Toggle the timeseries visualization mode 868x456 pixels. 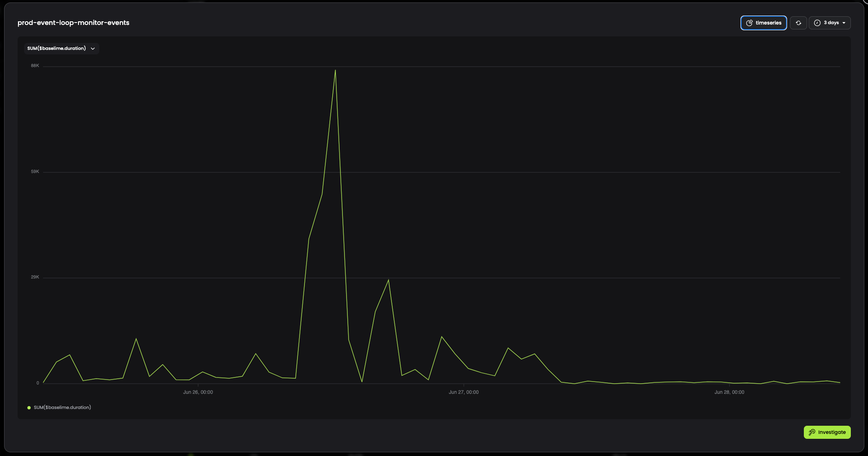(x=763, y=23)
